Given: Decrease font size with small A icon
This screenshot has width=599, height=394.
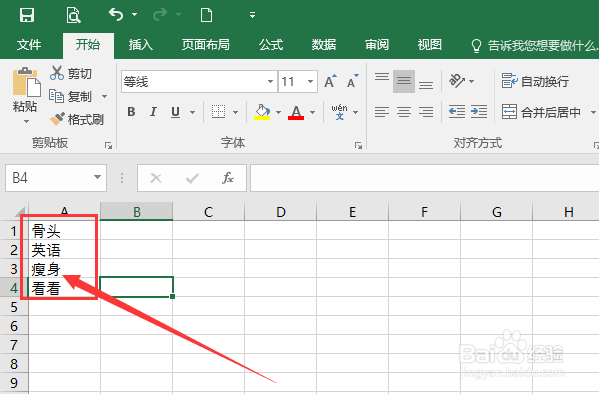Looking at the screenshot, I should coord(352,81).
